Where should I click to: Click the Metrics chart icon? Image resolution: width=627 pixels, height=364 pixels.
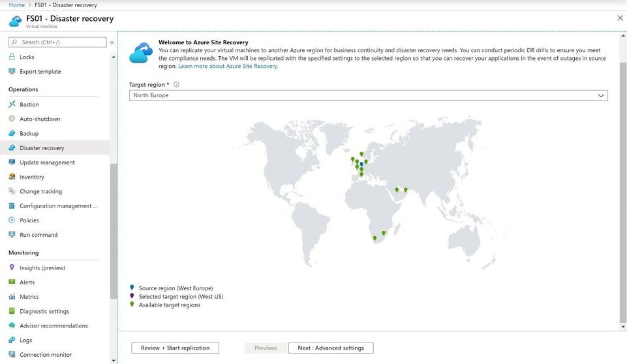(x=12, y=296)
